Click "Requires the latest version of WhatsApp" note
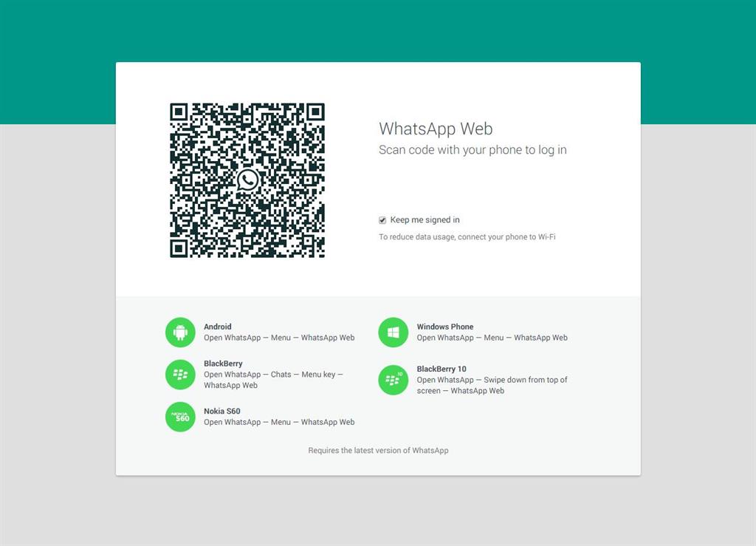756x546 pixels. click(x=379, y=451)
